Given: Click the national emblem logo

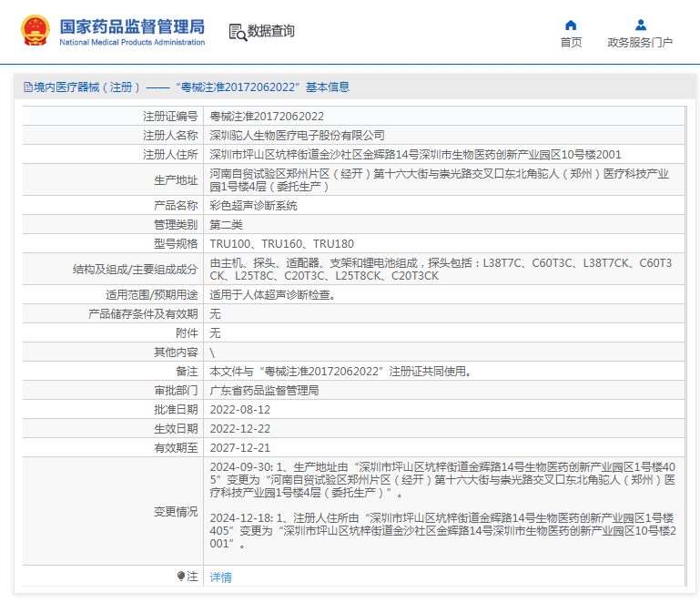Looking at the screenshot, I should [x=36, y=31].
